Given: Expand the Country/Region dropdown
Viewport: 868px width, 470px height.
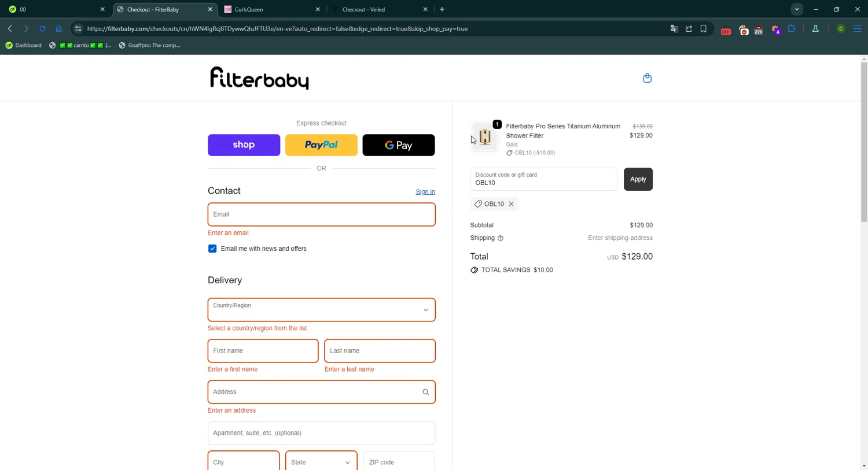Looking at the screenshot, I should (x=321, y=310).
